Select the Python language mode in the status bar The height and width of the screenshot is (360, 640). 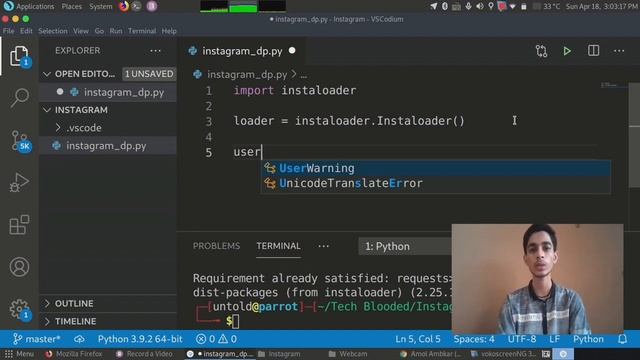click(x=588, y=339)
